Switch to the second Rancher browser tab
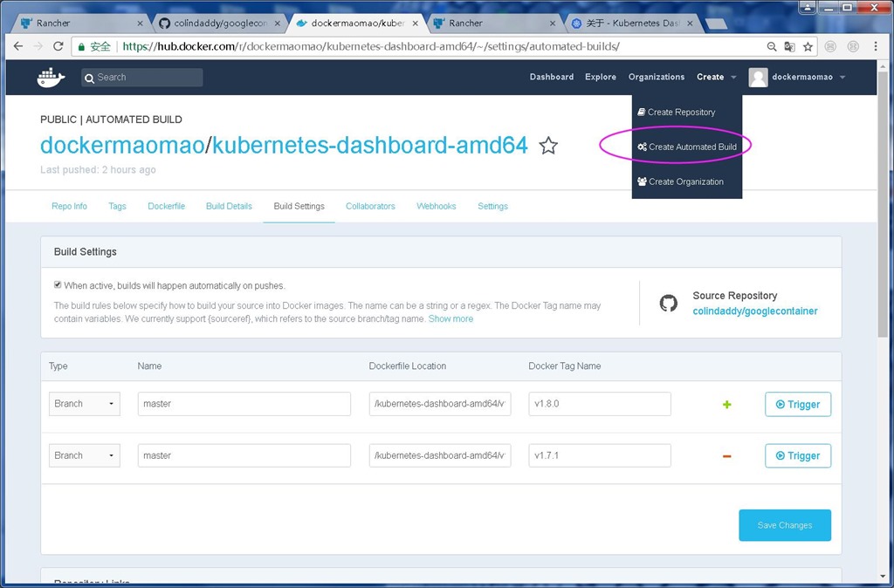The width and height of the screenshot is (894, 588). coord(494,24)
